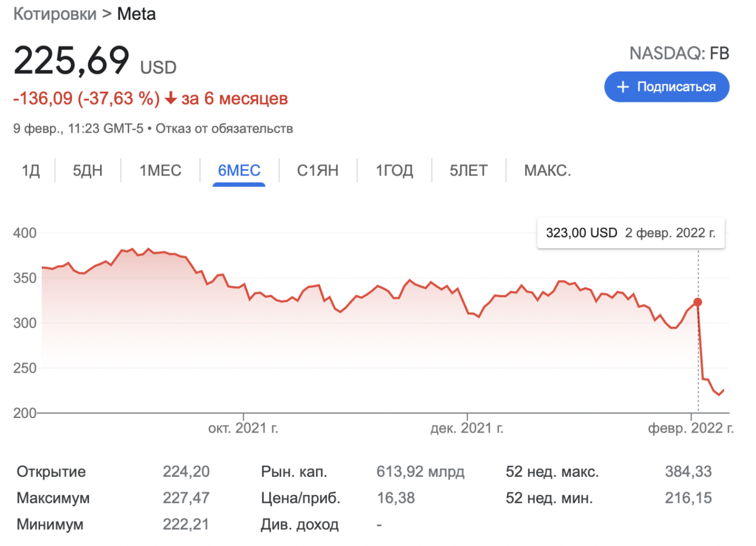The image size is (756, 546).
Task: Click the 323,00 USD chart tooltip
Action: [631, 233]
